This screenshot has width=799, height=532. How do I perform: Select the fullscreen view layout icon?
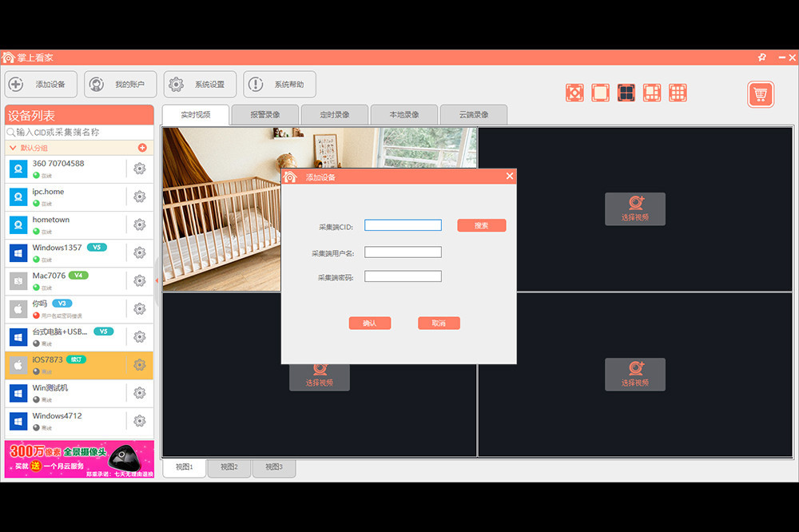tap(574, 93)
